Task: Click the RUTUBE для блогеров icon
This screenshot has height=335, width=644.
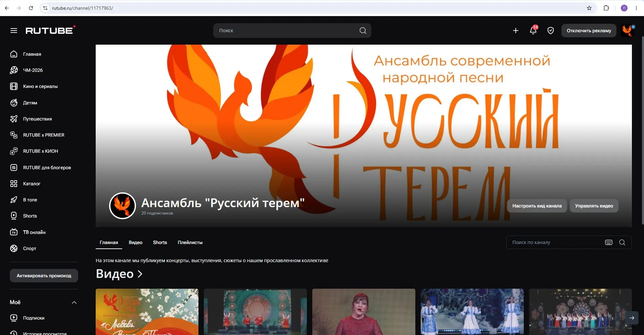Action: pos(14,167)
